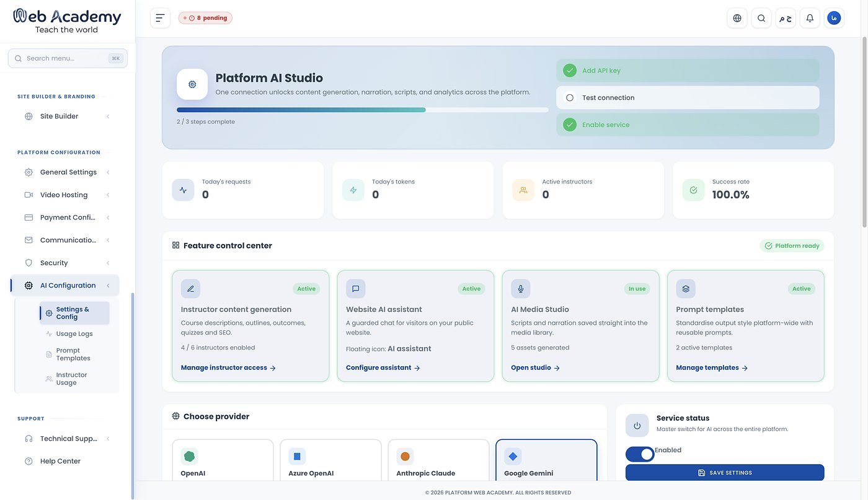Open the globe language icon in header
Viewport: 868px width, 500px height.
coord(737,18)
